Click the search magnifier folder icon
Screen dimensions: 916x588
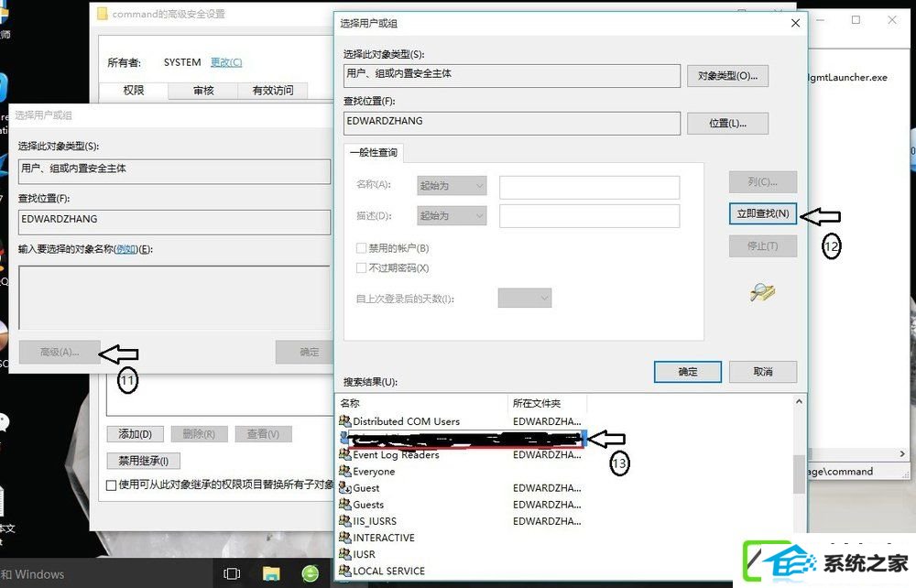point(762,291)
